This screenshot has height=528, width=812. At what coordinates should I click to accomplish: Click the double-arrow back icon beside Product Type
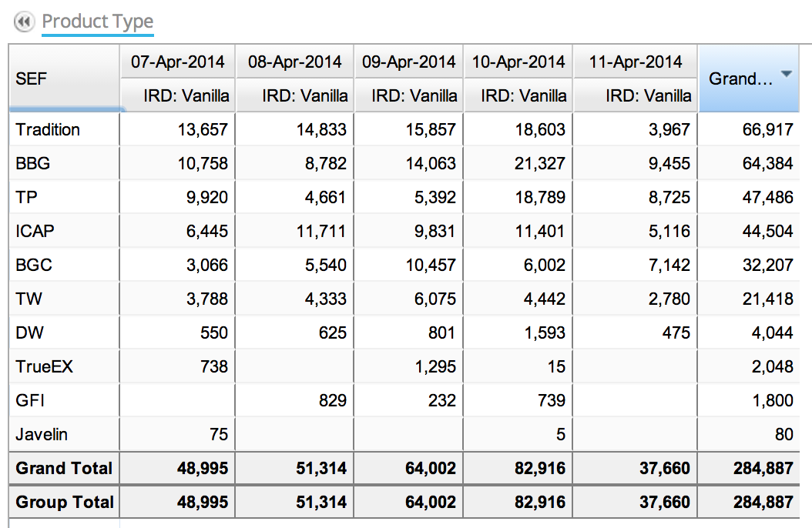(24, 22)
